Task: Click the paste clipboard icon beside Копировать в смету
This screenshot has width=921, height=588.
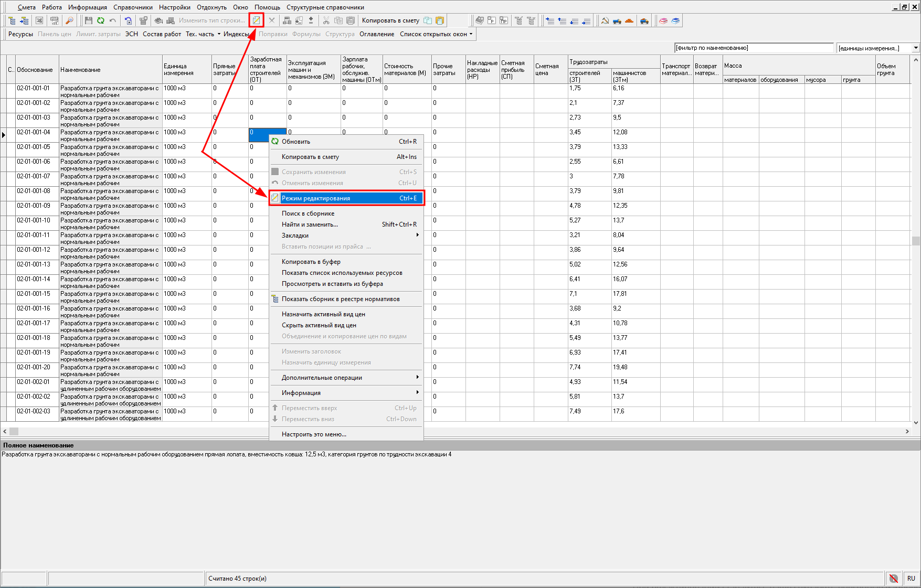Action: tap(440, 20)
